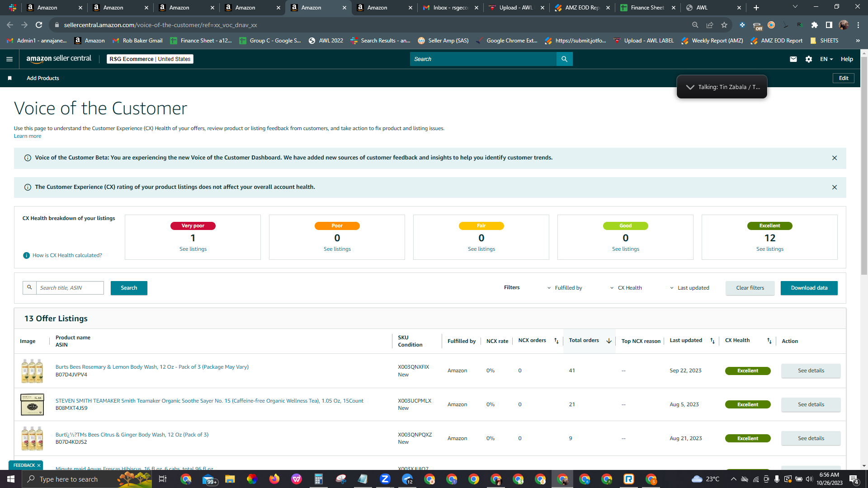Open the STEVEN SMITH TEAMAKER product link

point(209,401)
